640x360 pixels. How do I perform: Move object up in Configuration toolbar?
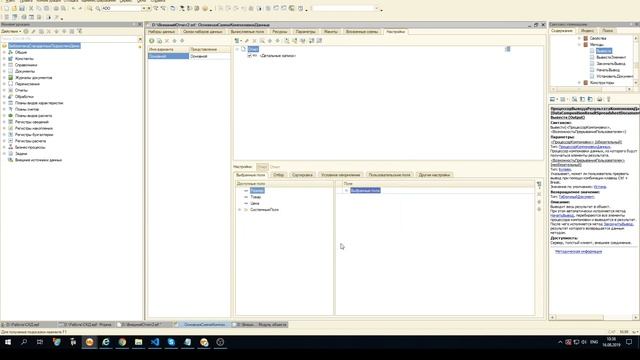click(x=57, y=31)
